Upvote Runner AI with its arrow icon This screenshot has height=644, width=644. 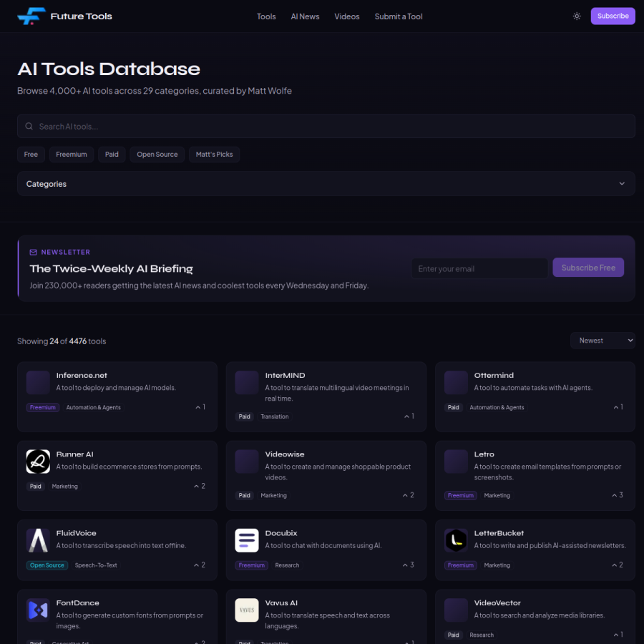(196, 487)
